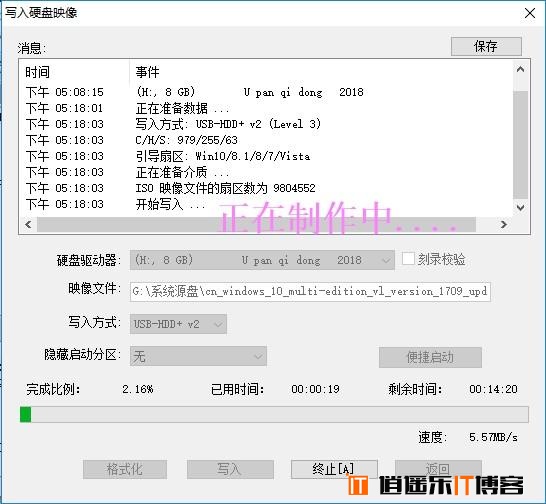Click the message list scroll down arrow
Screen dimensions: 546x504
pos(520,208)
